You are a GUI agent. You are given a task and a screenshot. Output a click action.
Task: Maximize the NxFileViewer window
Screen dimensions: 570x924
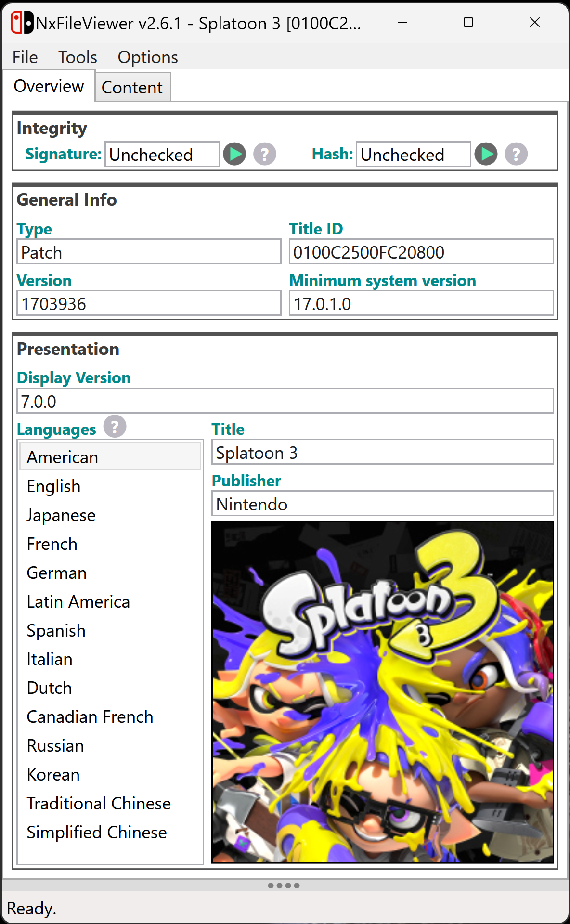468,22
